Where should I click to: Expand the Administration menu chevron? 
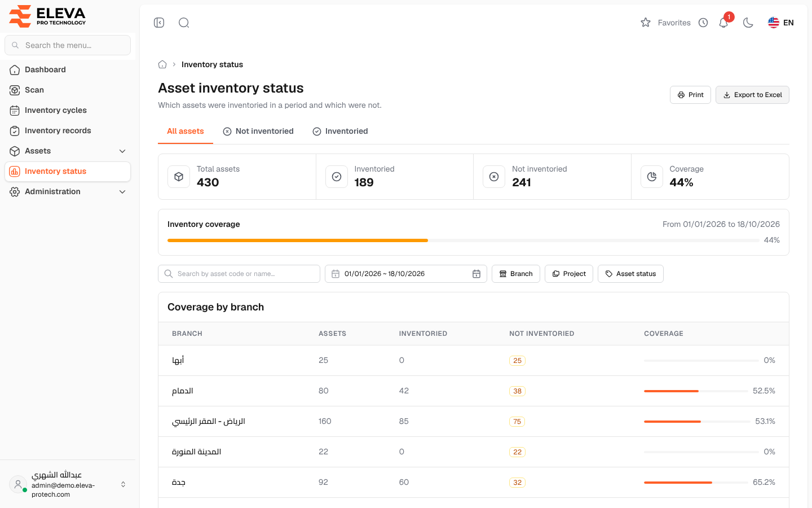[x=122, y=191]
